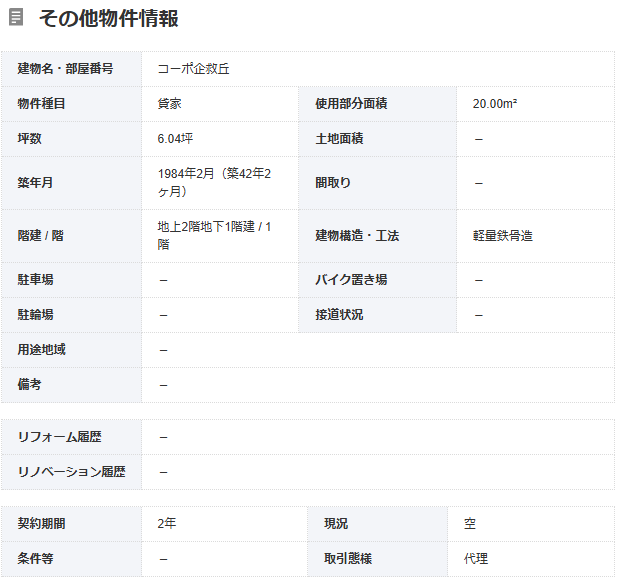Click the 貸家 property type value
620x582 pixels.
click(x=169, y=104)
